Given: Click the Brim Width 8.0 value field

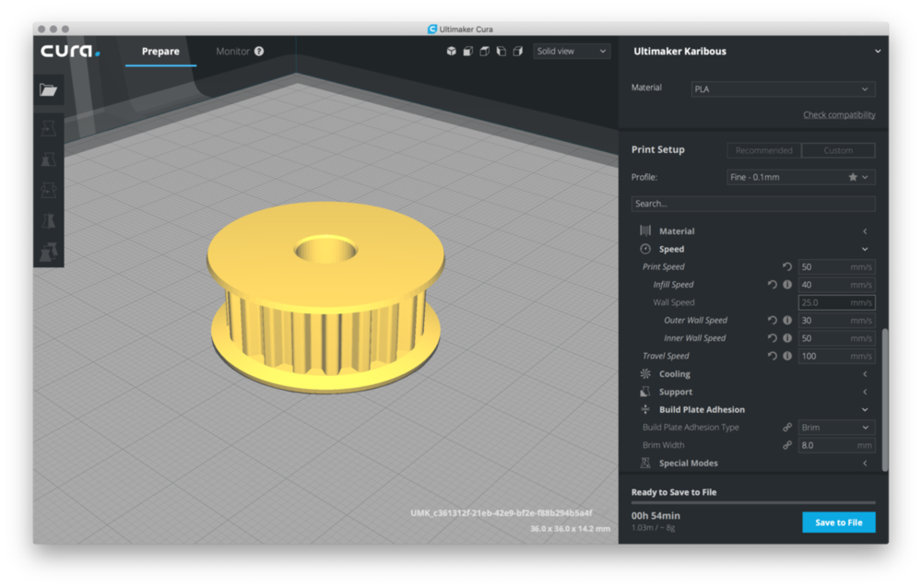Looking at the screenshot, I should point(836,445).
